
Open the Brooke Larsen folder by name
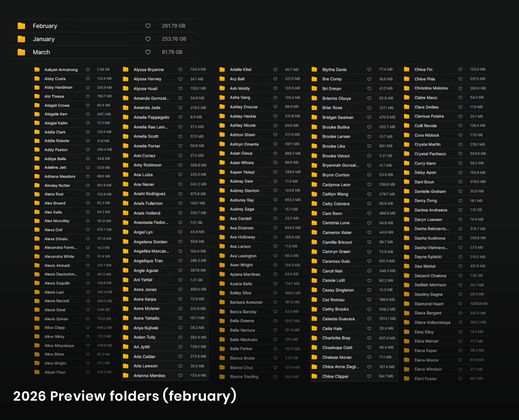pos(336,137)
